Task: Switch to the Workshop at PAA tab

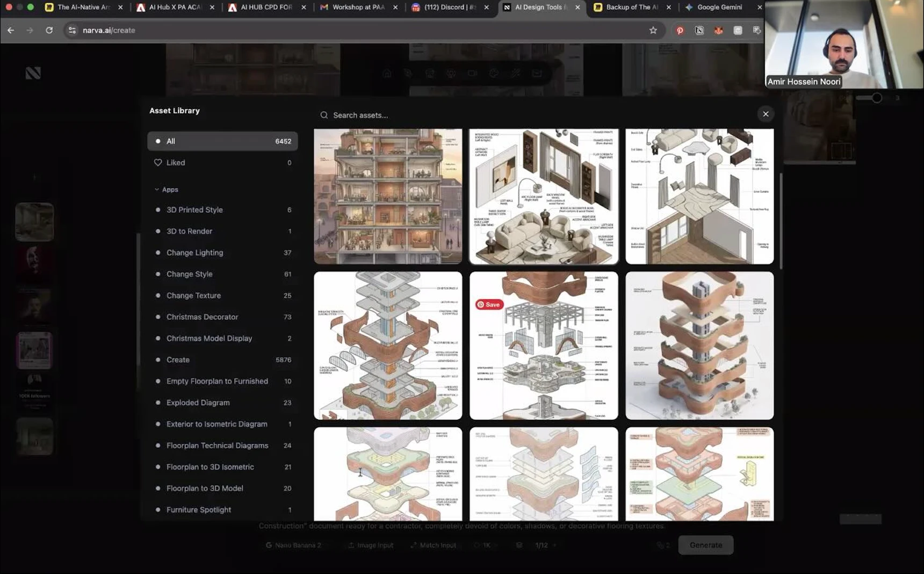Action: 358,8
